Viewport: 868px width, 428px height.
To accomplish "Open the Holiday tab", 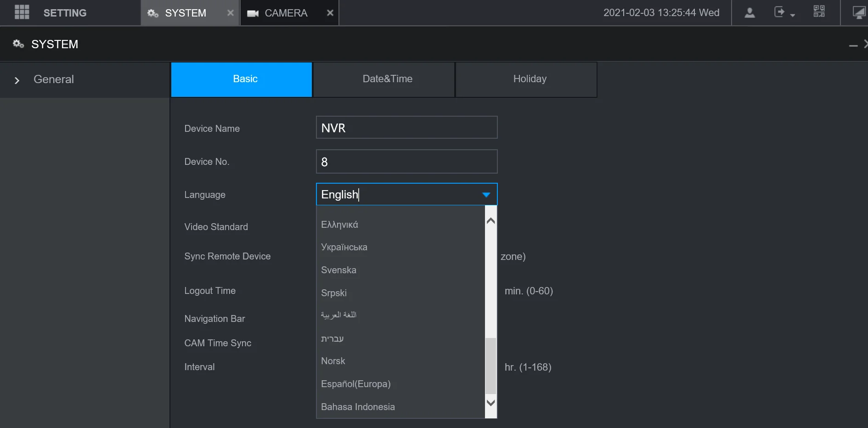I will pos(530,79).
